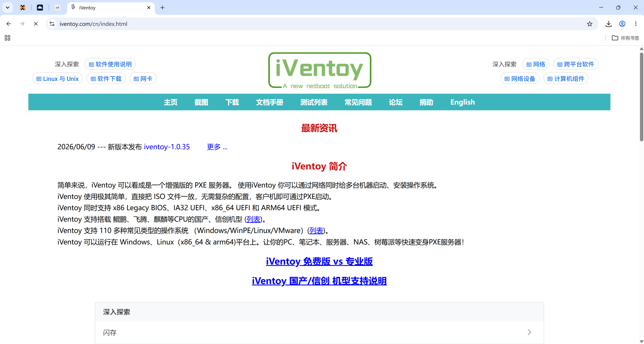Click the page vertical scrollbar thumb

[641, 97]
